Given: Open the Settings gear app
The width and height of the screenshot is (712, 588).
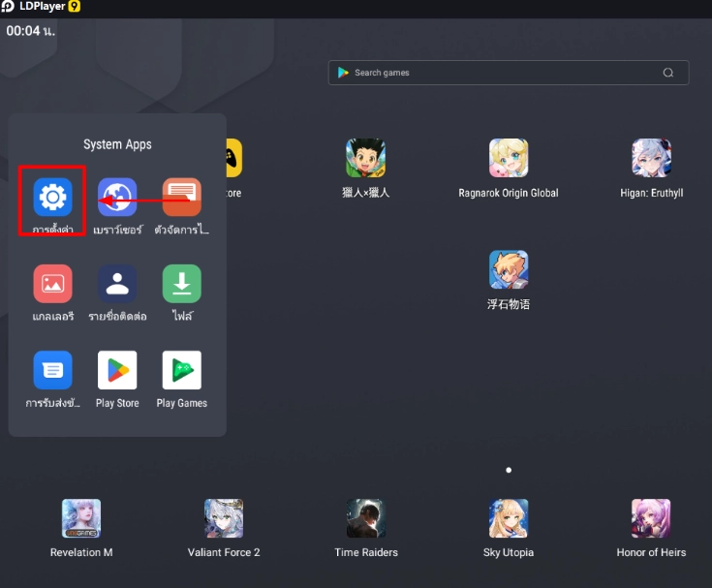Looking at the screenshot, I should (52, 198).
